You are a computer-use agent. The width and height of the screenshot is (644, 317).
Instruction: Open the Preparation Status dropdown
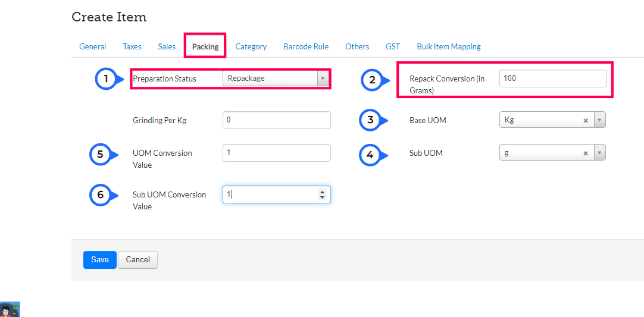coord(276,79)
